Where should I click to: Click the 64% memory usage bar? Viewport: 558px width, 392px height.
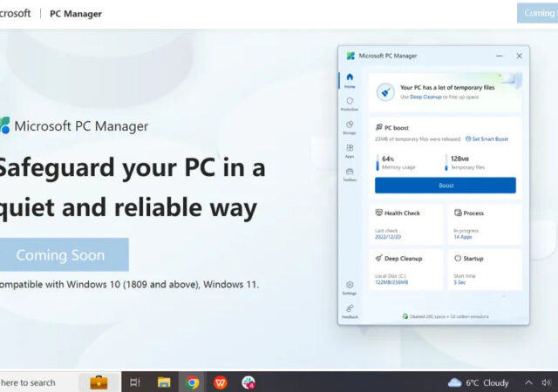(378, 163)
